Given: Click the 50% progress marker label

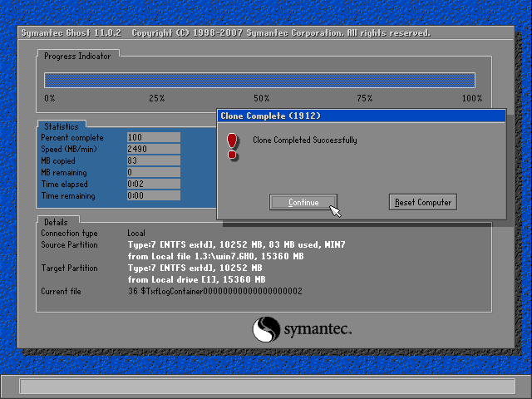Looking at the screenshot, I should 261,98.
